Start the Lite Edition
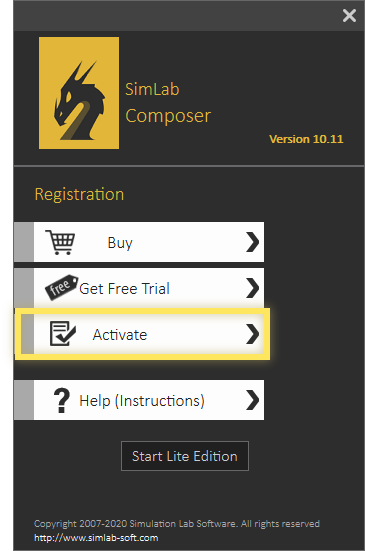 185,456
